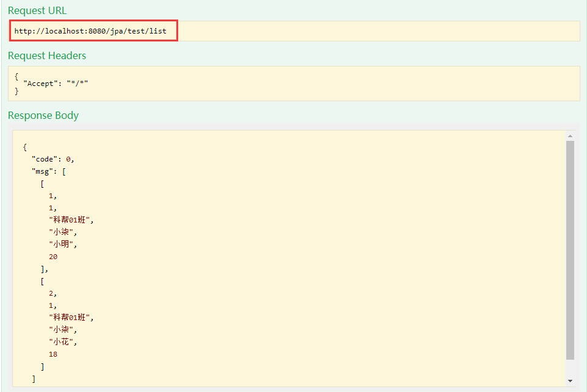Click the age value 18 in second record
Screen dimensions: 587x392
tap(53, 354)
